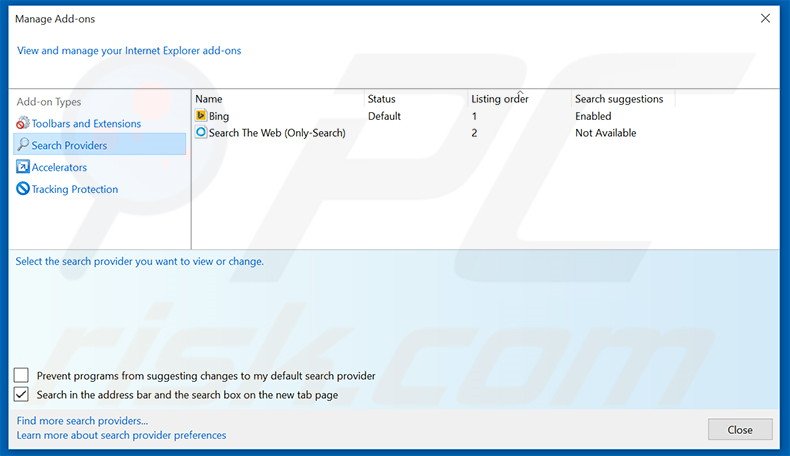Image resolution: width=790 pixels, height=456 pixels.
Task: Select the Bing row name
Action: tap(219, 116)
